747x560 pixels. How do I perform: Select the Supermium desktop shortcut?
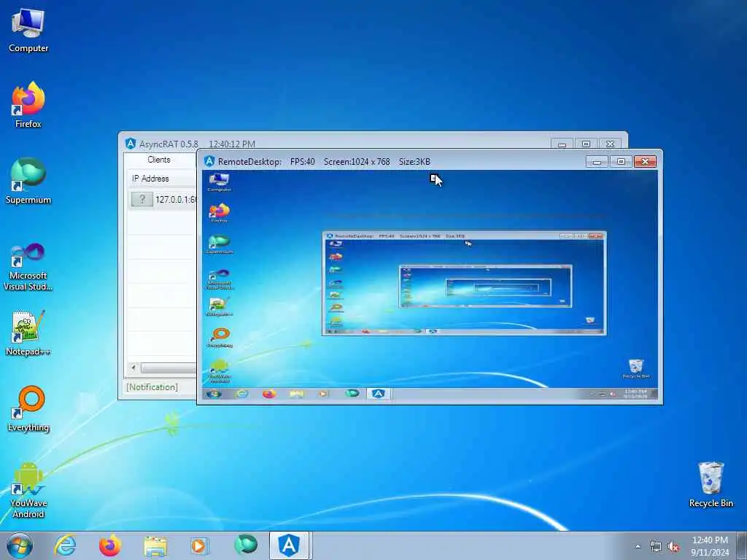coord(28,181)
